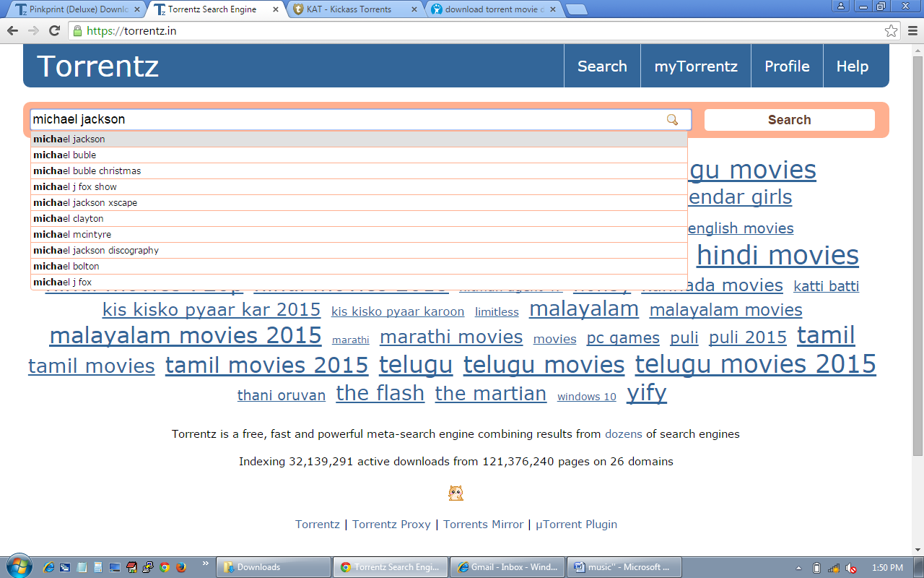Screen dimensions: 924x578
Task: Reload the Torrentz page
Action: click(x=54, y=31)
